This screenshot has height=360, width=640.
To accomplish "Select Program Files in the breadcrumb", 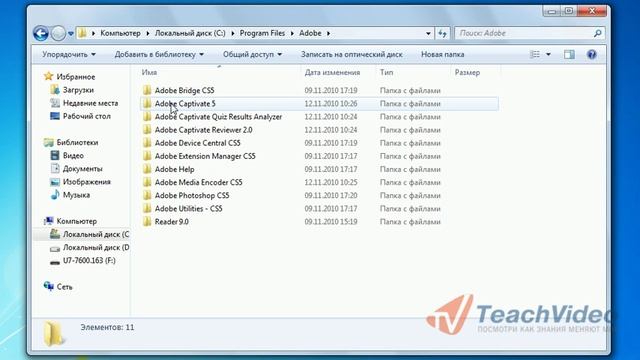I will pyautogui.click(x=262, y=33).
